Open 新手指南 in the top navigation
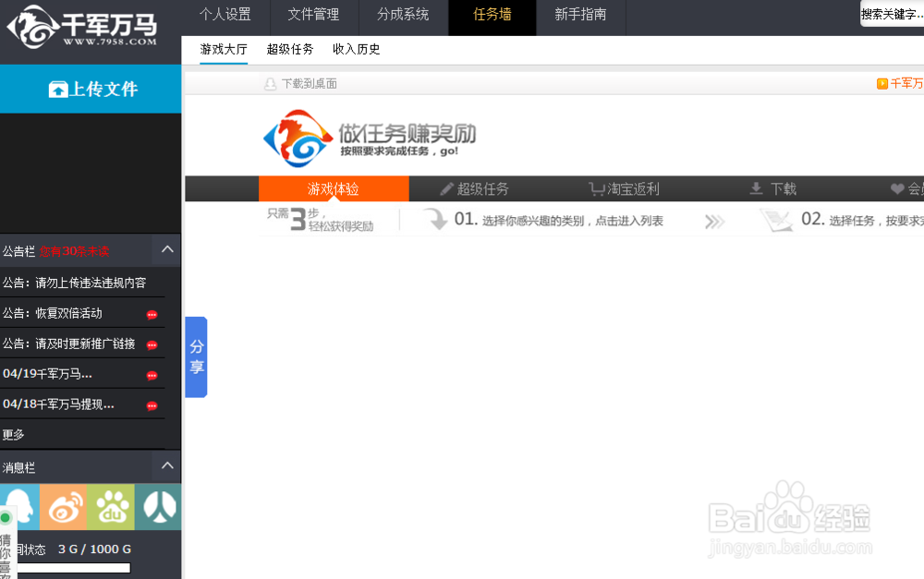This screenshot has width=924, height=579. coord(580,14)
